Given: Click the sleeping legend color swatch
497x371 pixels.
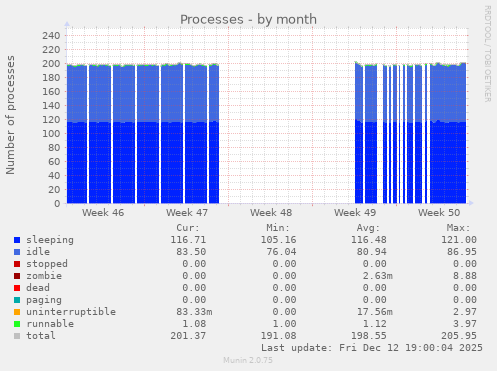Looking at the screenshot, I should 17,240.
